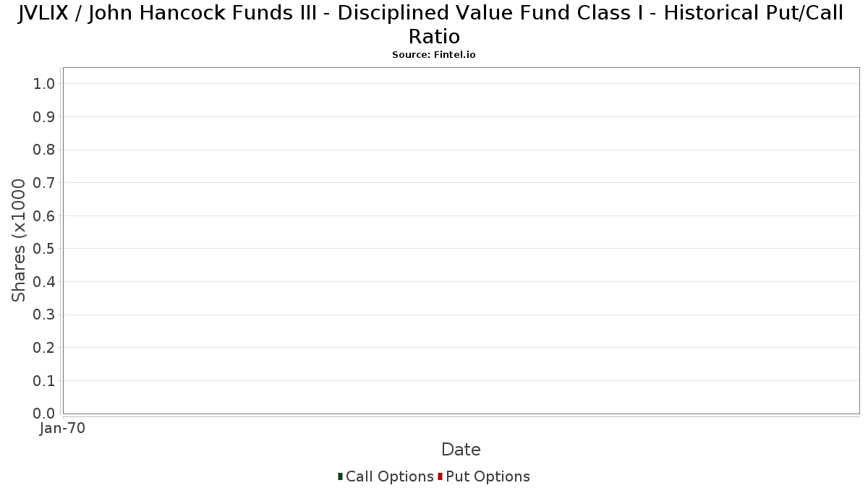Screen dimensions: 868x488
Task: Click the Shares (x1000 y-axis title
Action: 20,241
